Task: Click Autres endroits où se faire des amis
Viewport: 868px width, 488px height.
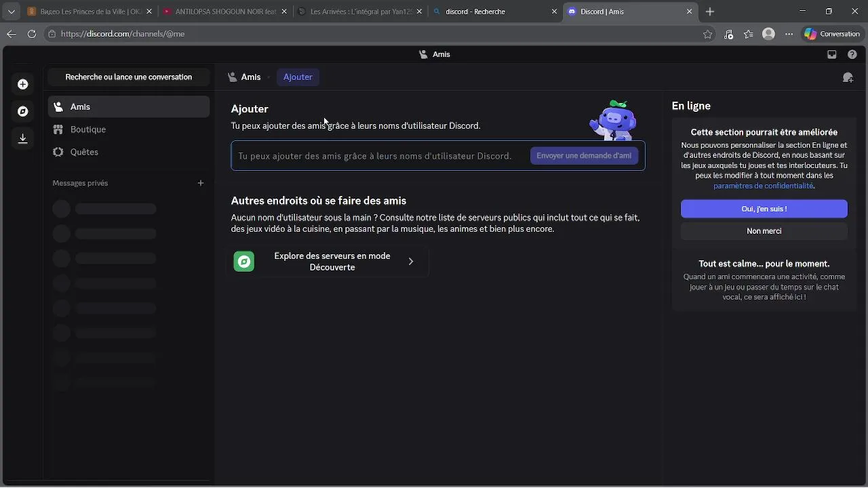Action: pos(319,201)
